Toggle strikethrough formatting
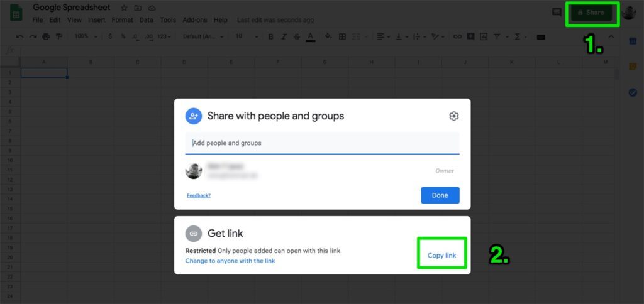 [x=297, y=36]
